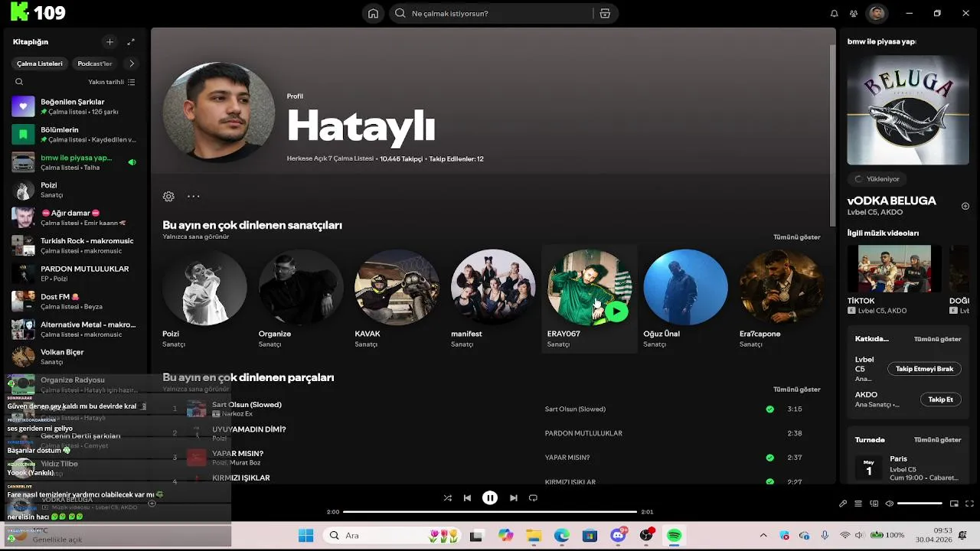This screenshot has width=980, height=551.
Task: Show all top artists via Tümünü göster
Action: click(796, 237)
